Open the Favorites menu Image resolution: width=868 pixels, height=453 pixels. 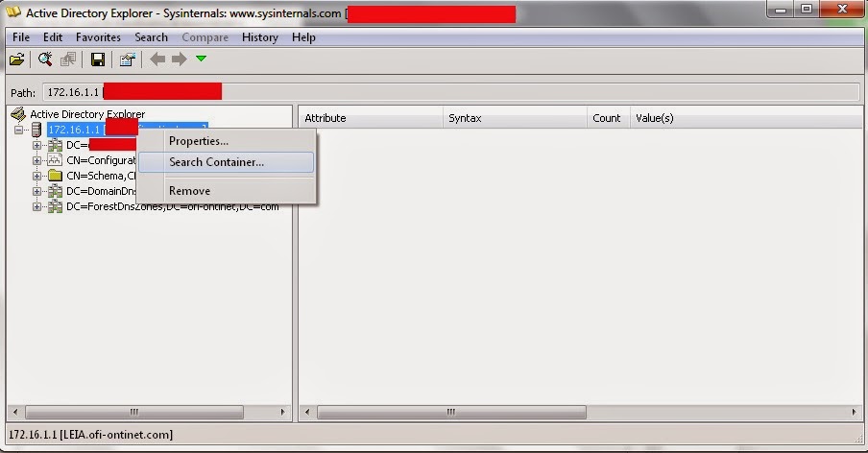[98, 37]
